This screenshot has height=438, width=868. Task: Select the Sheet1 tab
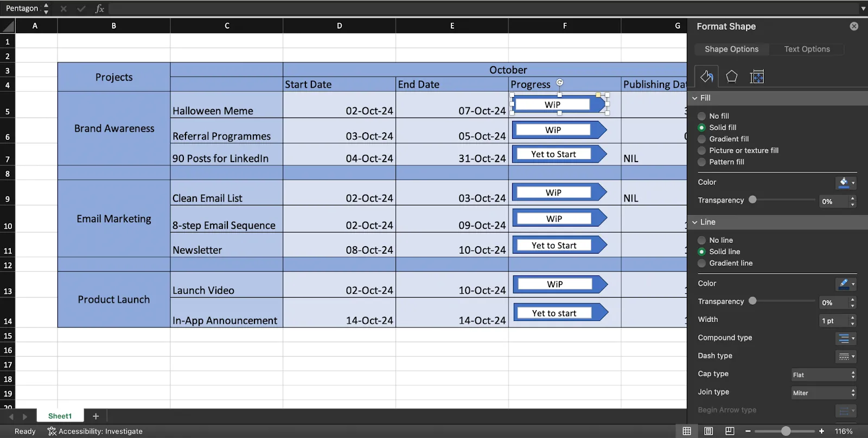click(60, 416)
